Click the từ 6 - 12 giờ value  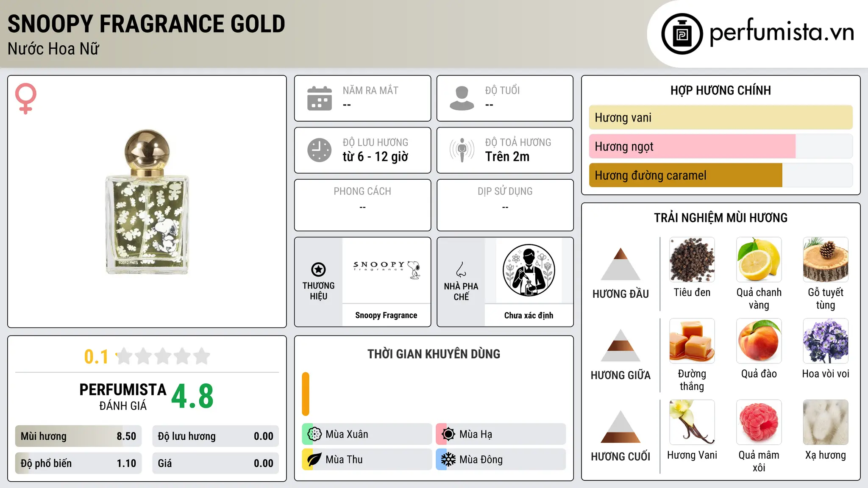[376, 157]
